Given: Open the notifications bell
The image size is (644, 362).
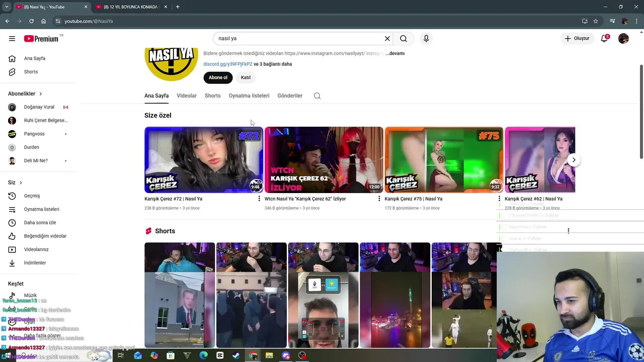Looking at the screenshot, I should pyautogui.click(x=604, y=39).
